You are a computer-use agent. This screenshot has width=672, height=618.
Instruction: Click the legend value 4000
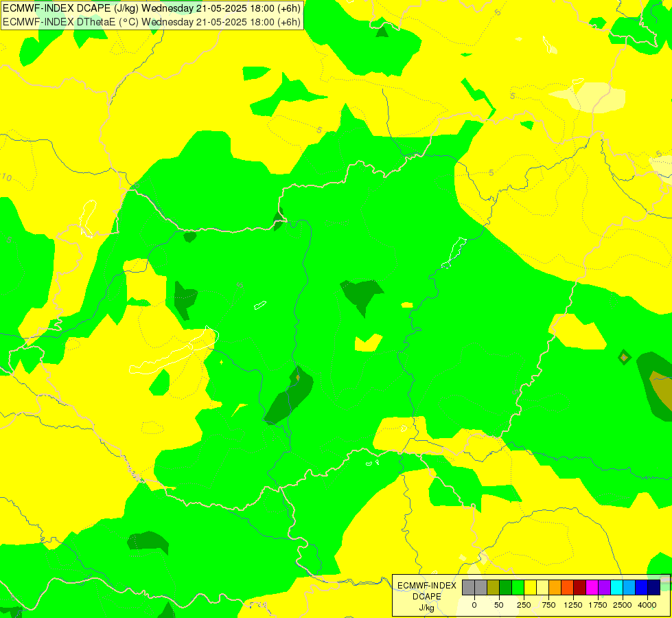tap(647, 605)
